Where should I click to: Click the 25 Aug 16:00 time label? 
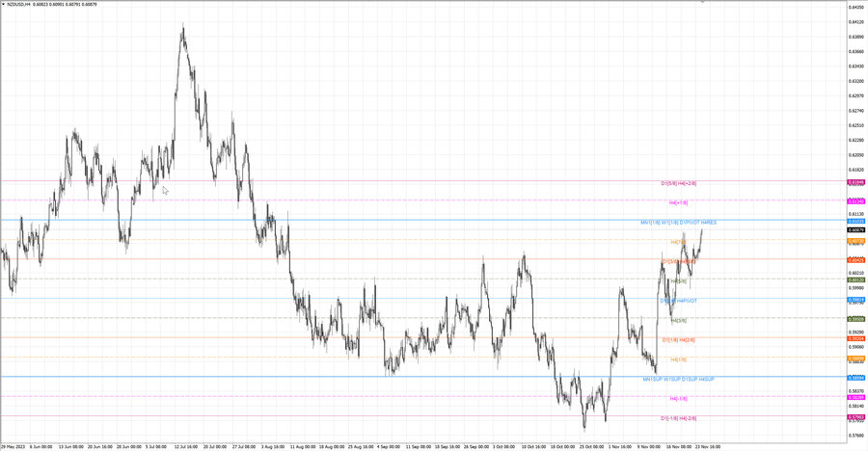click(x=361, y=446)
